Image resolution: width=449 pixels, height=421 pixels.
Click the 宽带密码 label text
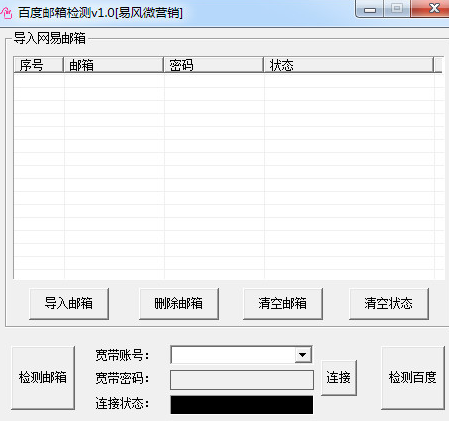click(x=122, y=378)
